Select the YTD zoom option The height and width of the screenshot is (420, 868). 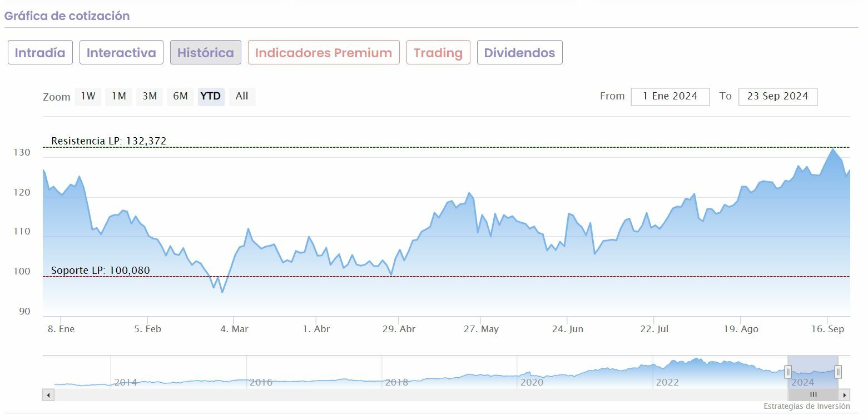(211, 96)
